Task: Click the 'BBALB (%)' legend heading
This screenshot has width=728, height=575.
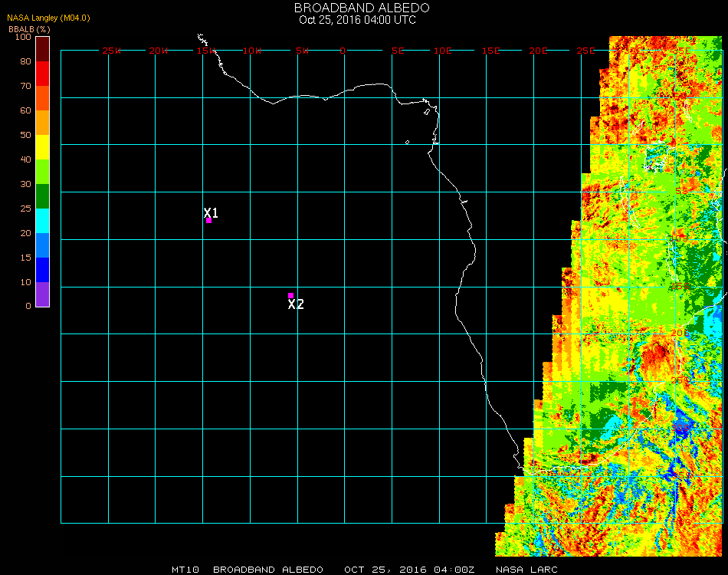Action: click(x=29, y=29)
